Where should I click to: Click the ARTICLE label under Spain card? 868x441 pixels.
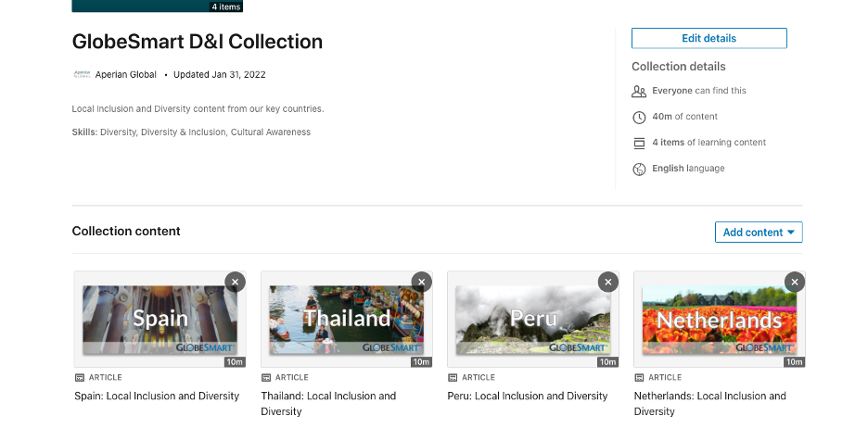(x=105, y=377)
